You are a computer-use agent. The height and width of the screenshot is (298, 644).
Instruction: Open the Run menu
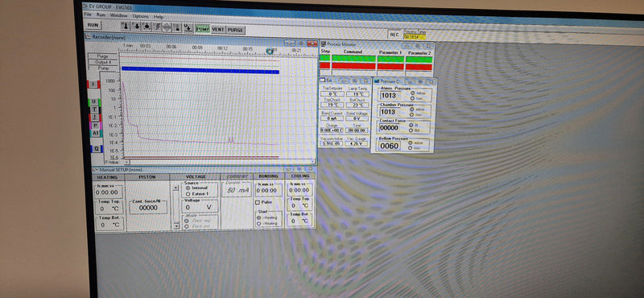coord(101,15)
